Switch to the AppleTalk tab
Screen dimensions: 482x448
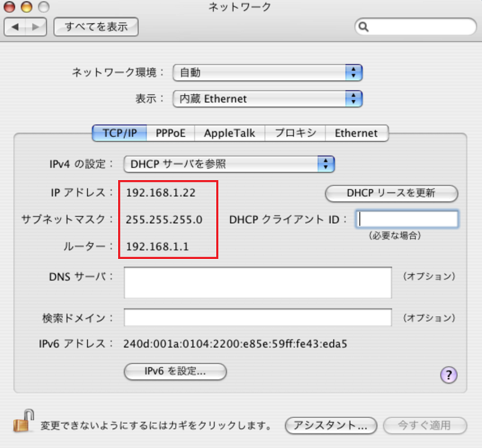(x=230, y=133)
